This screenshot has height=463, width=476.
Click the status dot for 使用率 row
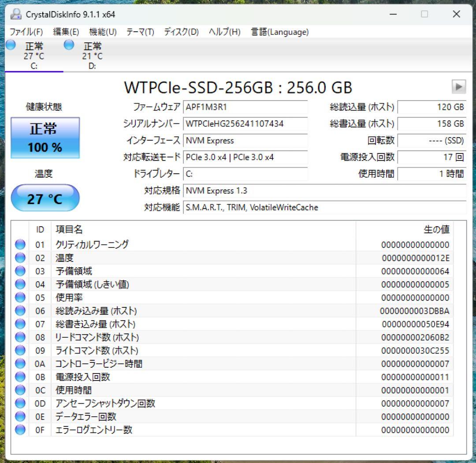[x=20, y=297]
